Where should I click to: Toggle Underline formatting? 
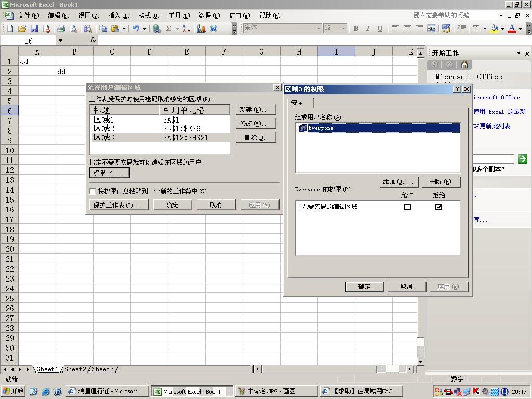pyautogui.click(x=380, y=29)
